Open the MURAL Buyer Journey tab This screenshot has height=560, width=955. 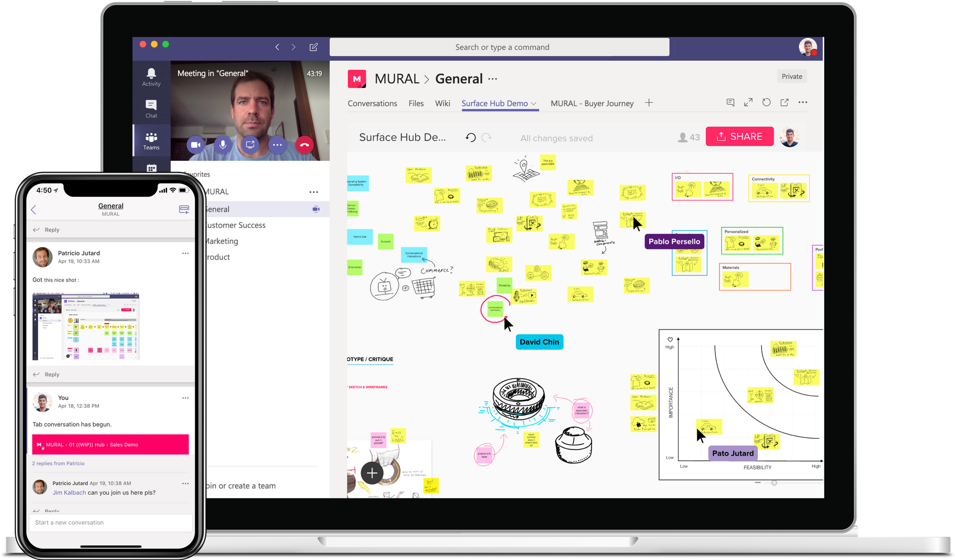point(591,103)
